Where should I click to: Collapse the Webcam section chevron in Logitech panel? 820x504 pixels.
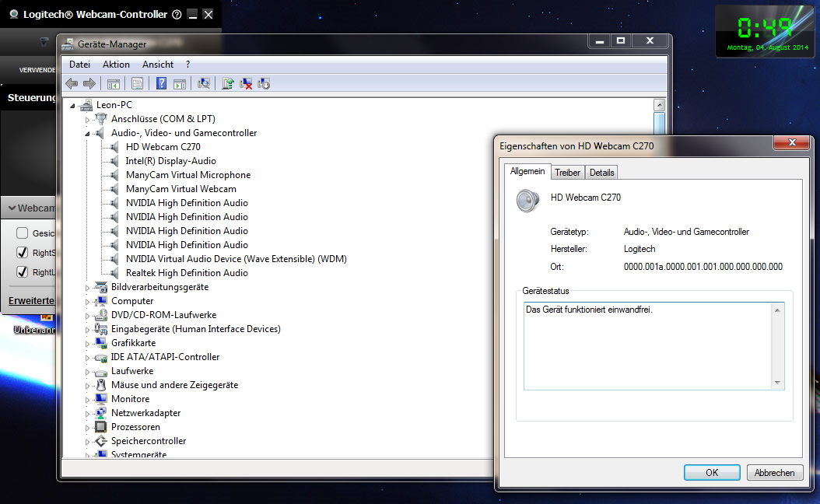pyautogui.click(x=12, y=208)
